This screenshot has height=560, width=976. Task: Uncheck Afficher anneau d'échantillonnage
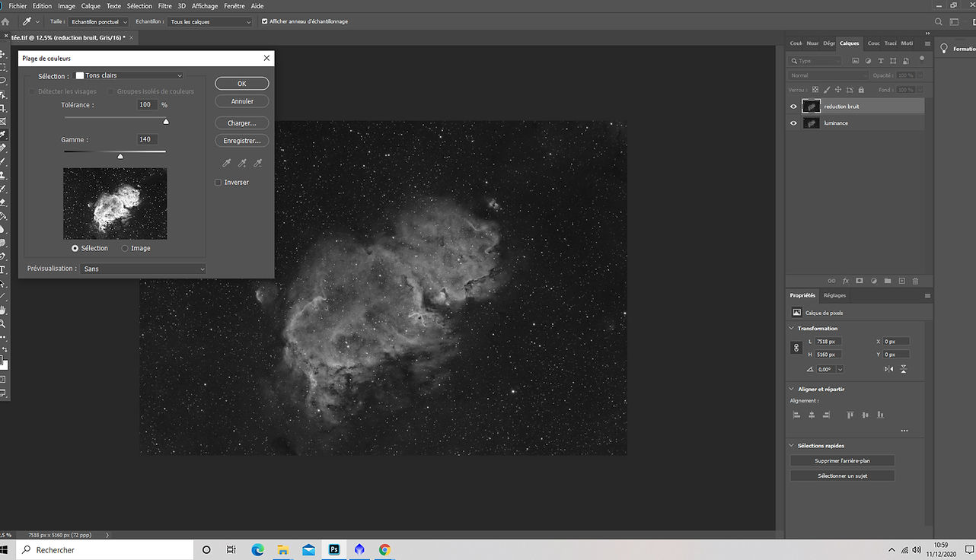pos(264,21)
